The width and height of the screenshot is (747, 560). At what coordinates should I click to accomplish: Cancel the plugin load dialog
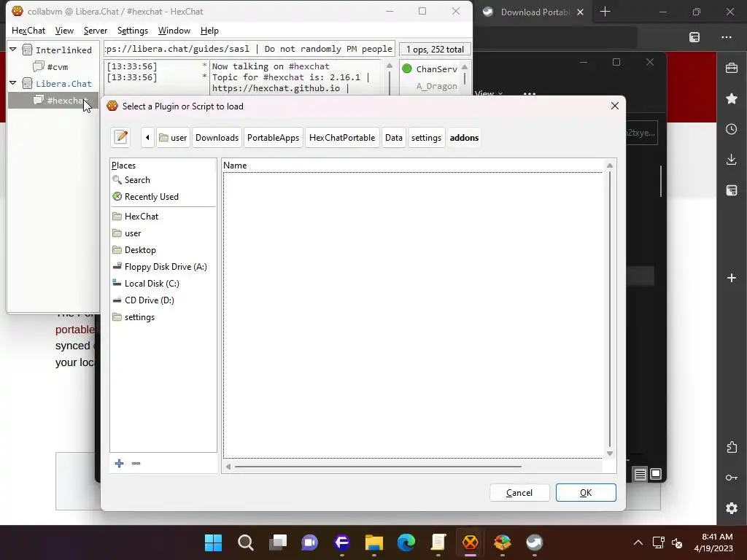pos(519,492)
